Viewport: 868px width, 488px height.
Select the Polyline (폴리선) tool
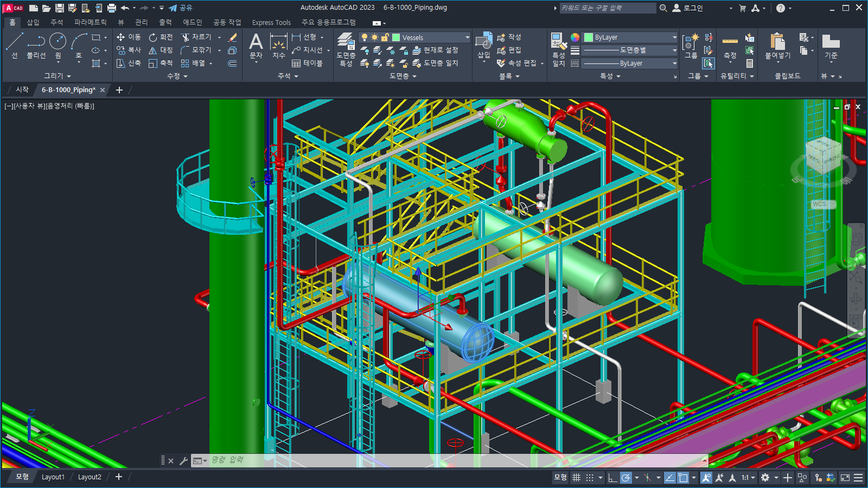pyautogui.click(x=36, y=46)
